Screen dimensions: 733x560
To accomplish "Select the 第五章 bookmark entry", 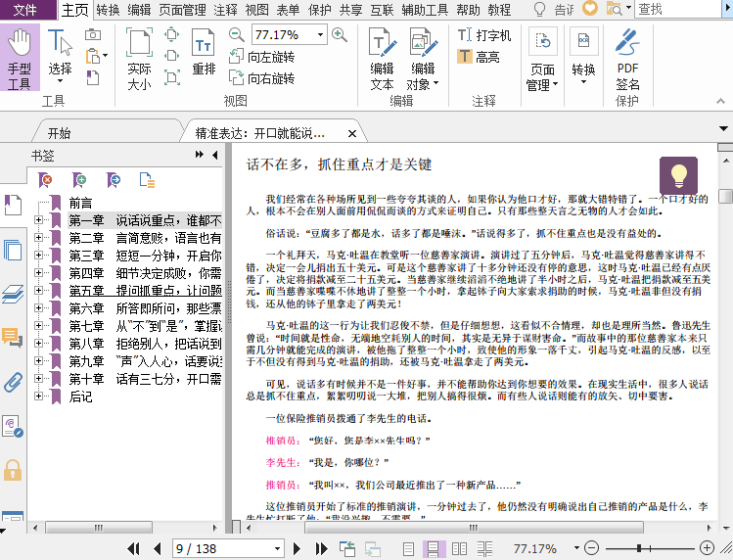I will tap(145, 291).
